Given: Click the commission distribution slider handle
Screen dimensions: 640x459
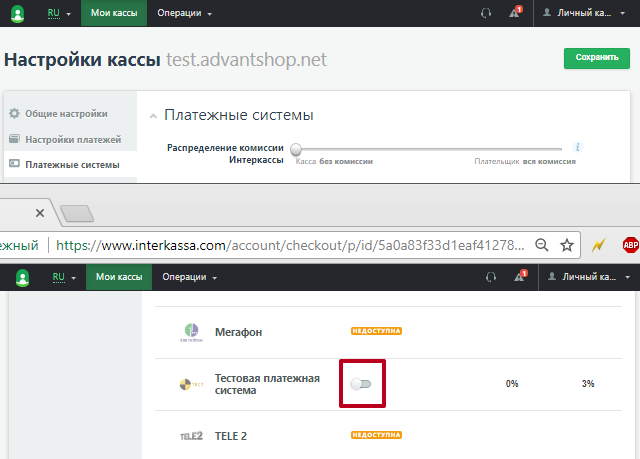Looking at the screenshot, I should tap(296, 149).
